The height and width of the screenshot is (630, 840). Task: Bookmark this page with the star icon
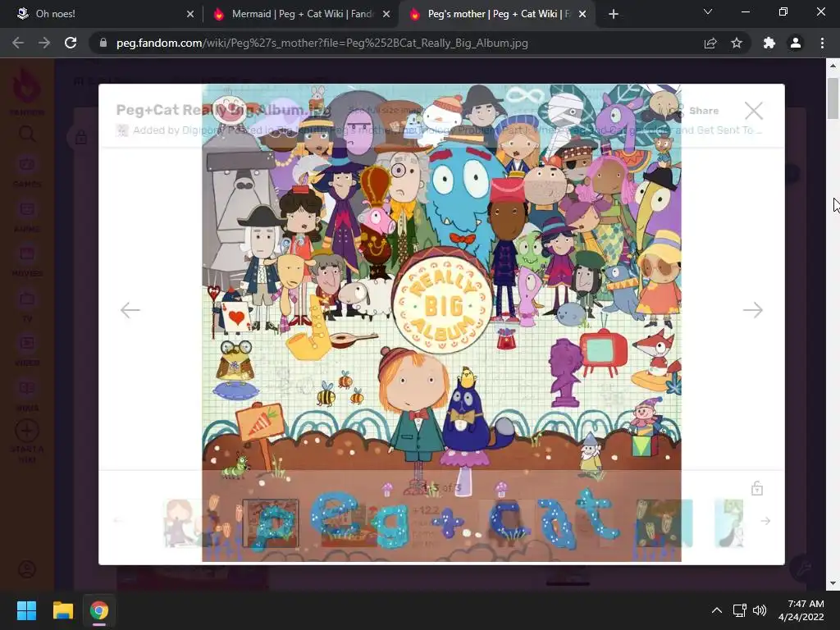[737, 43]
